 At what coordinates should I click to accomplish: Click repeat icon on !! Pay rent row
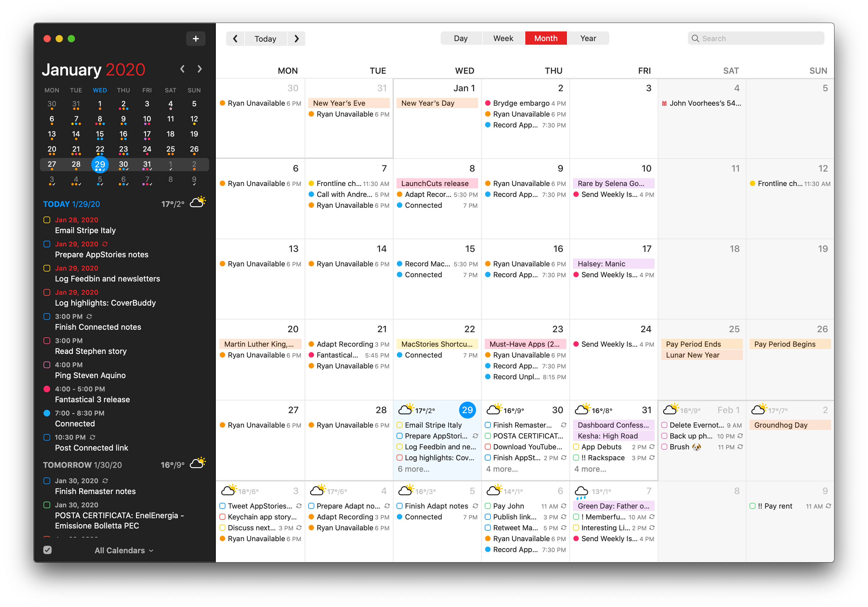828,506
